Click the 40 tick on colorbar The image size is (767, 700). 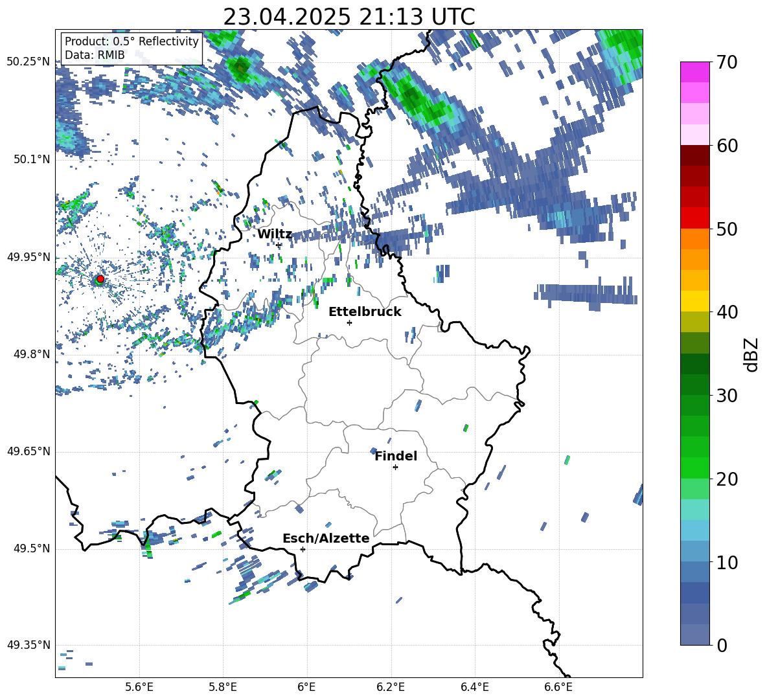pyautogui.click(x=727, y=312)
